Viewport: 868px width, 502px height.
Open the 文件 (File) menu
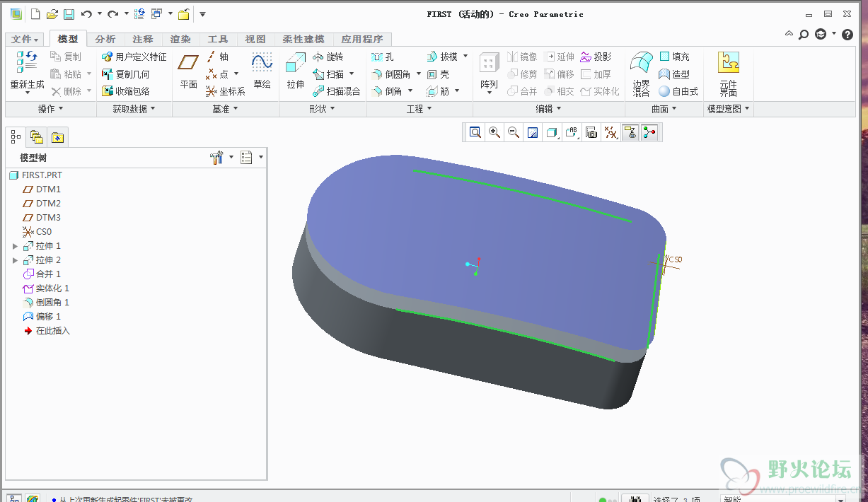pyautogui.click(x=25, y=40)
